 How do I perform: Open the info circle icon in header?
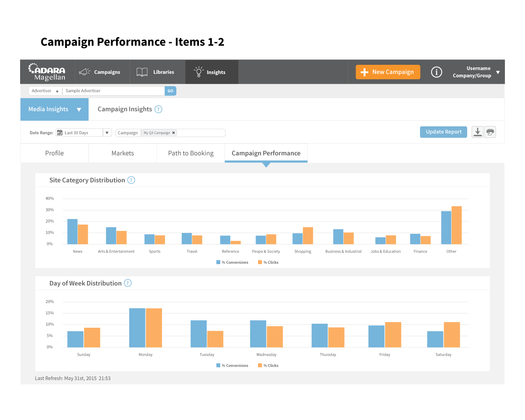click(436, 72)
